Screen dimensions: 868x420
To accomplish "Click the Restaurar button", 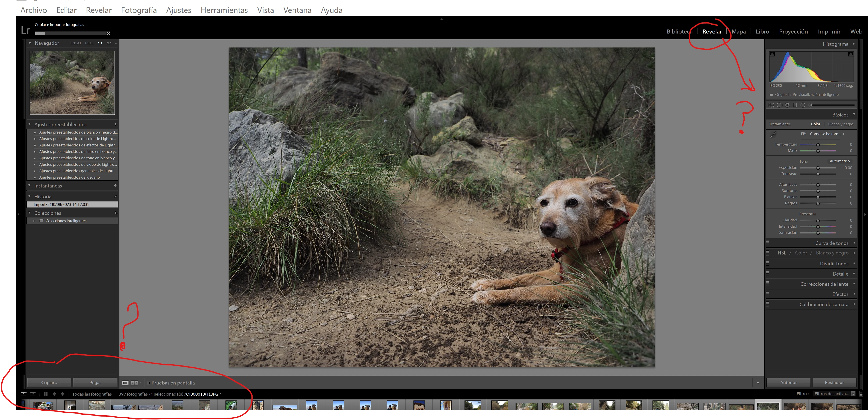I will pos(834,382).
